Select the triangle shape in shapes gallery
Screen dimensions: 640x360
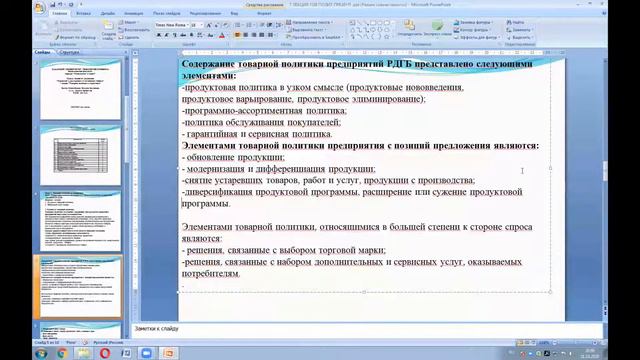(353, 30)
